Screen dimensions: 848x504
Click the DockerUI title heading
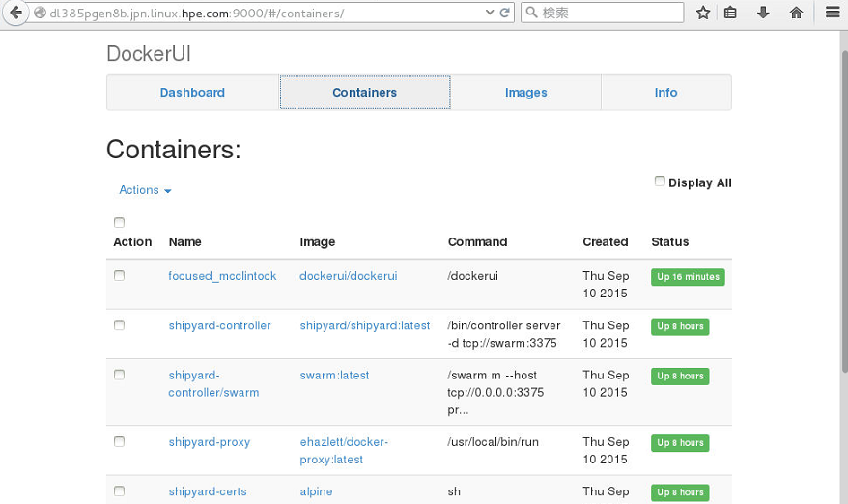click(x=149, y=53)
